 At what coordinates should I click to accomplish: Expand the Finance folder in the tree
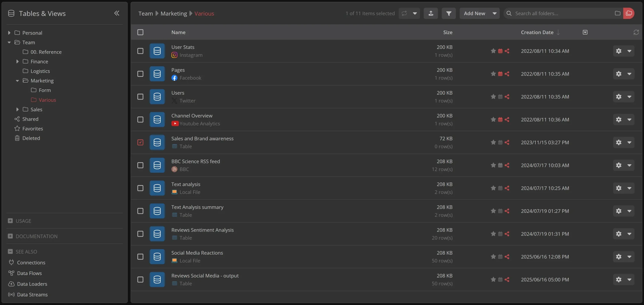17,61
